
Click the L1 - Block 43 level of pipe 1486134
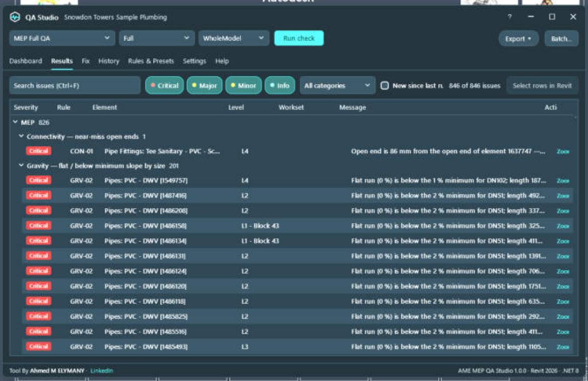coord(260,241)
